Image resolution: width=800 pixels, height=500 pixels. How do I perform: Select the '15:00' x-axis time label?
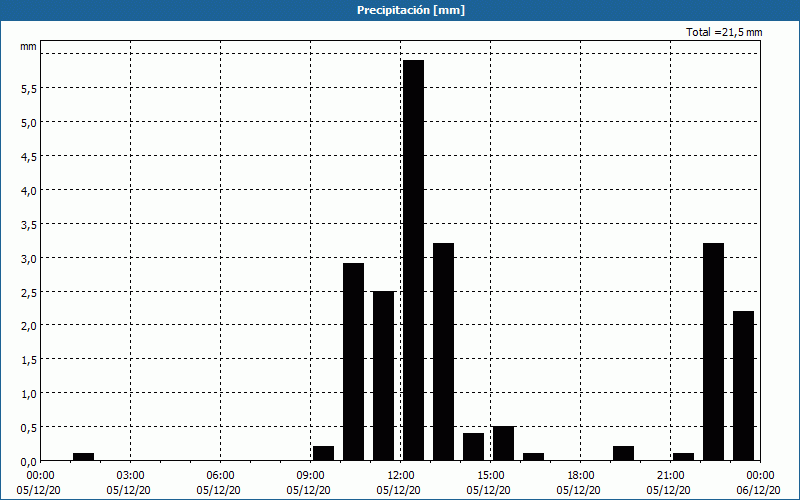tap(490, 476)
